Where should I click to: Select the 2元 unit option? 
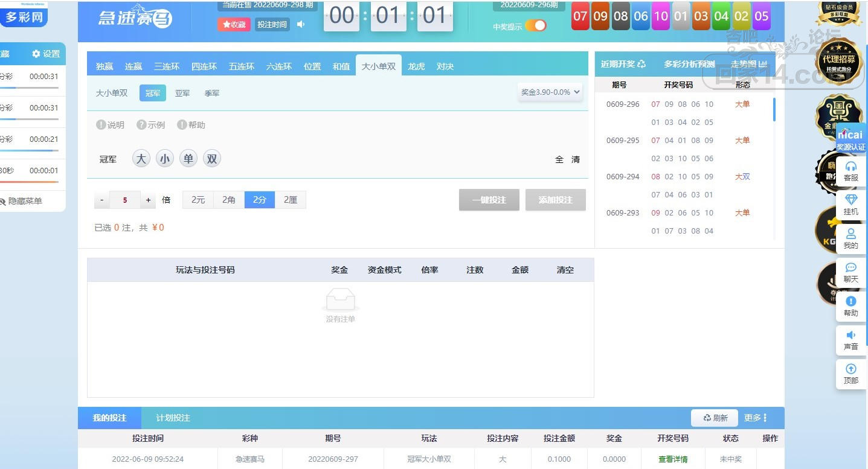[198, 200]
